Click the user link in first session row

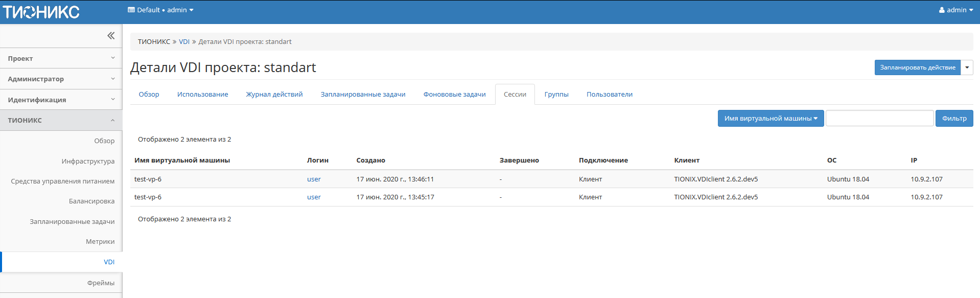[x=314, y=179]
